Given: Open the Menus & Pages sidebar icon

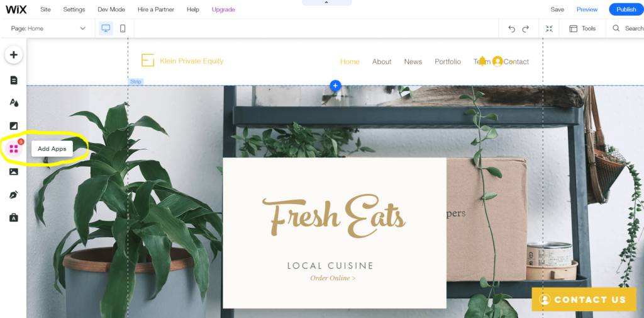Looking at the screenshot, I should pos(14,80).
